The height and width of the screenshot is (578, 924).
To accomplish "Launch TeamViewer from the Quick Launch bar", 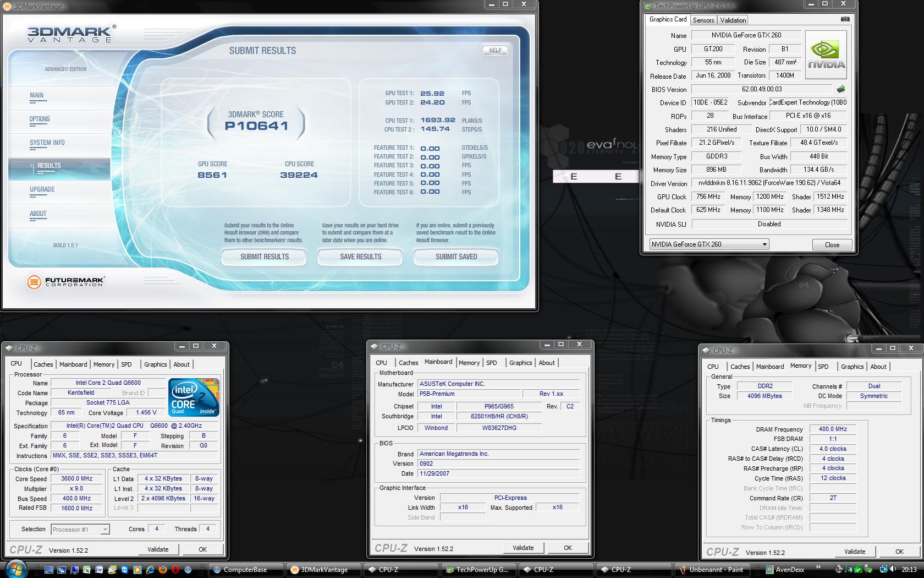I will 125,570.
